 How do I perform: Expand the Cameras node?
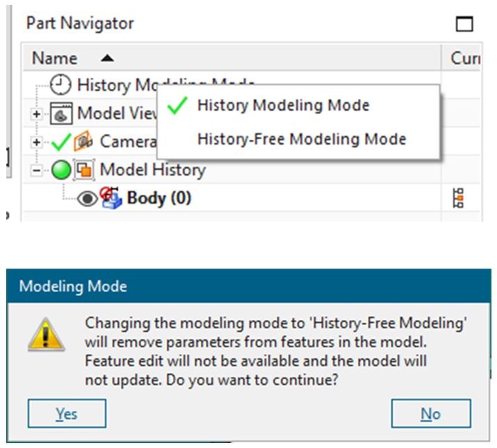click(x=36, y=142)
